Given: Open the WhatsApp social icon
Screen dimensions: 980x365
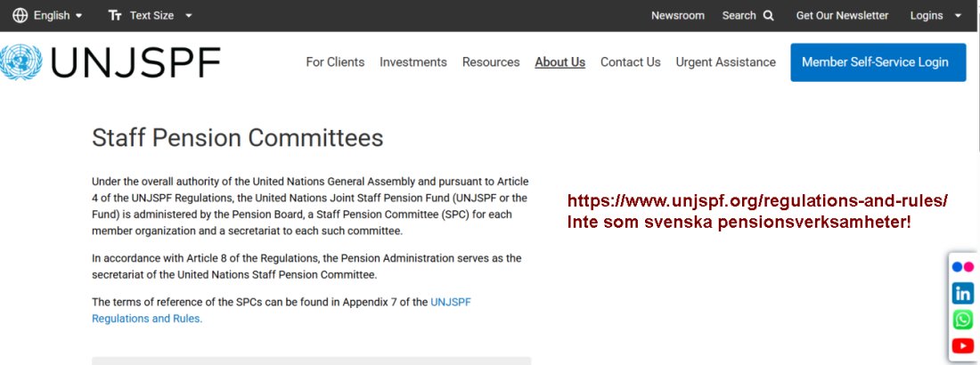Looking at the screenshot, I should click(962, 320).
